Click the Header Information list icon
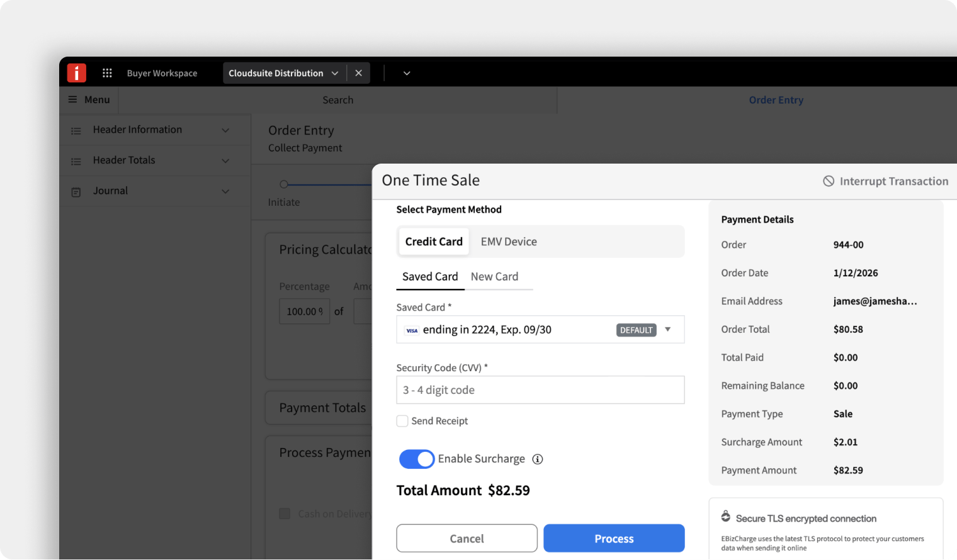The height and width of the screenshot is (560, 957). (76, 131)
